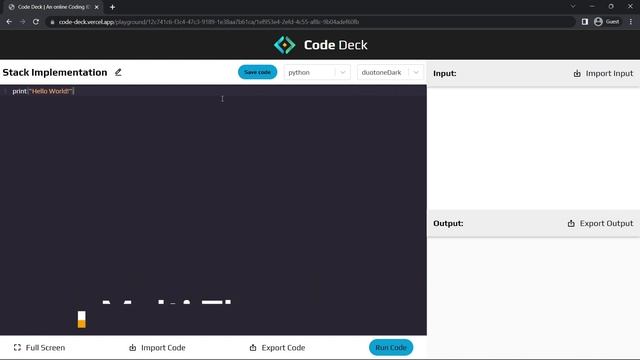Click the Full Screen expand icon
The width and height of the screenshot is (640, 360).
(x=17, y=348)
